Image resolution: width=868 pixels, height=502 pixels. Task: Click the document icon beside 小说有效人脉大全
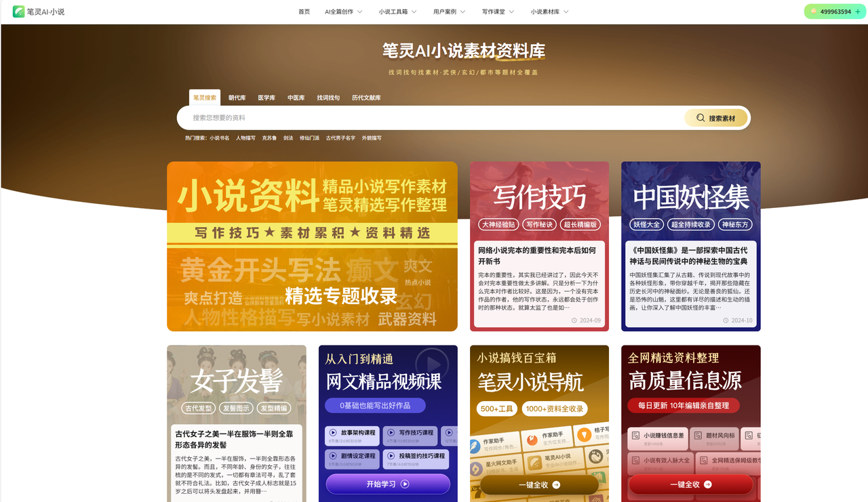click(635, 460)
